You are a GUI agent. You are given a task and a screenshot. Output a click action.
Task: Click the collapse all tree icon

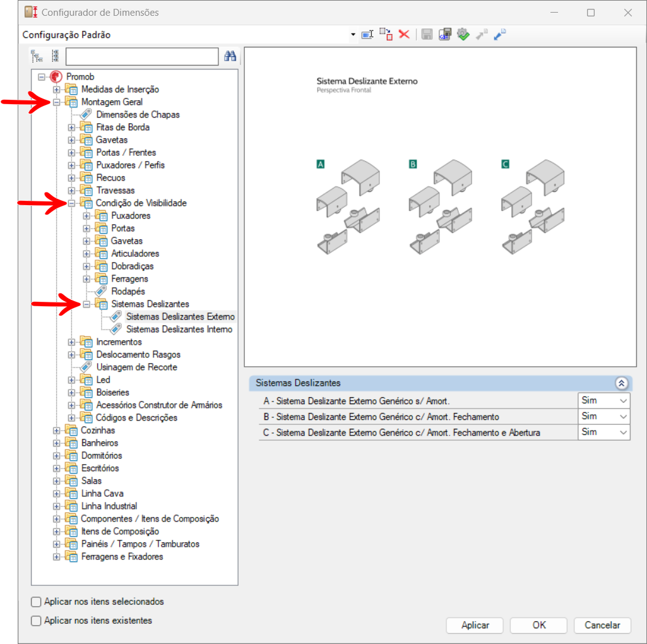[55, 57]
